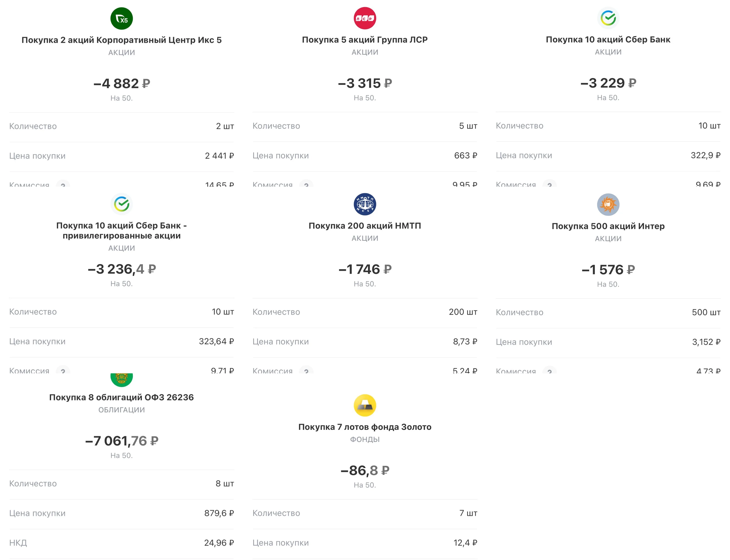Click the –4 882 ₽ amount
This screenshot has width=730, height=560.
pyautogui.click(x=122, y=83)
